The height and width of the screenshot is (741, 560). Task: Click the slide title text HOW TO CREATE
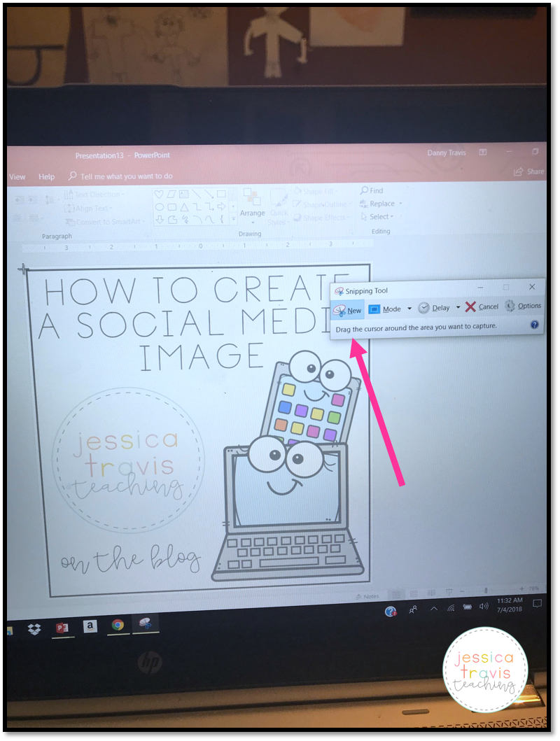tap(196, 288)
